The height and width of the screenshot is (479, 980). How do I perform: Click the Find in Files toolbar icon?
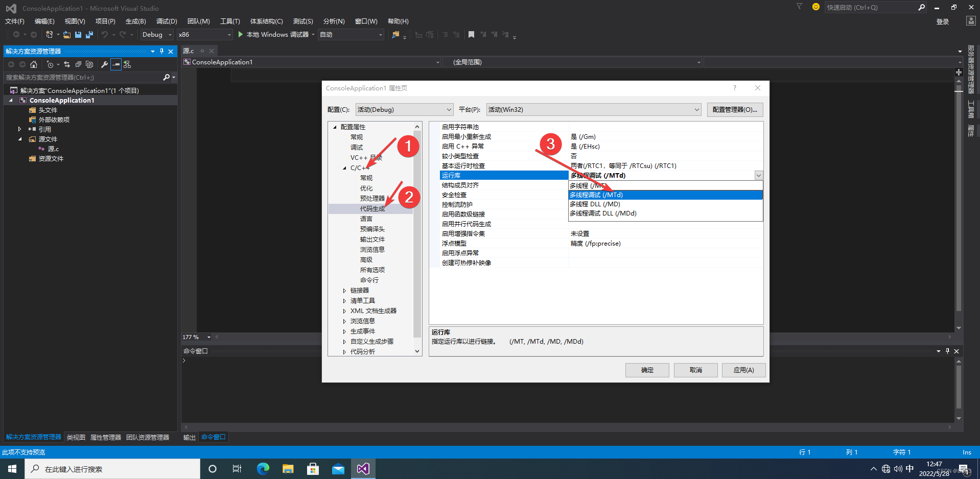coord(395,34)
